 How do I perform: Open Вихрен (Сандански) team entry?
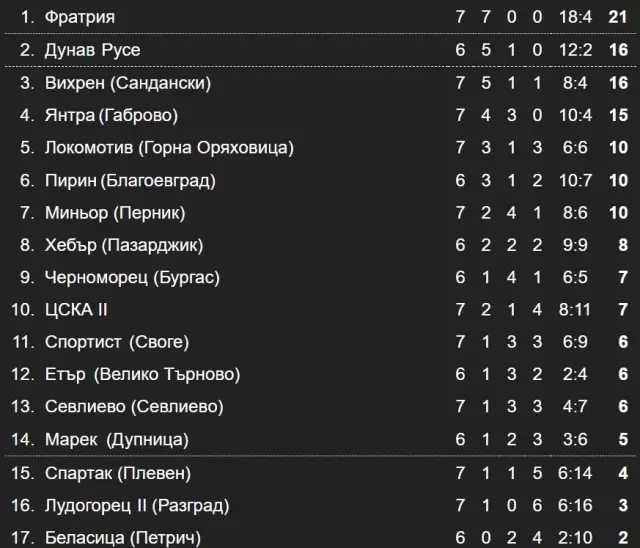click(128, 83)
